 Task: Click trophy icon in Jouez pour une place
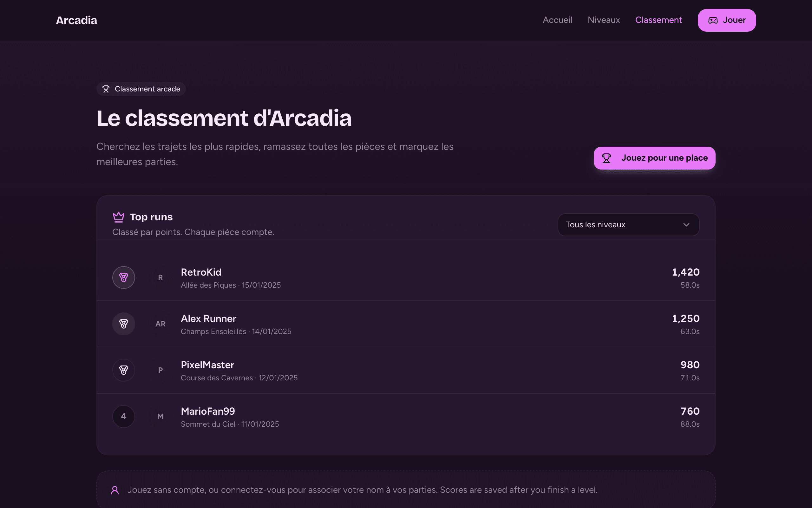(606, 158)
